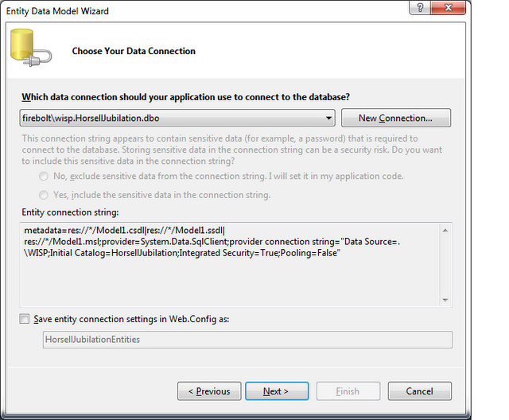Image resolution: width=509 pixels, height=420 pixels.
Task: Select the Yes, include sensitive data option
Action: pos(44,195)
